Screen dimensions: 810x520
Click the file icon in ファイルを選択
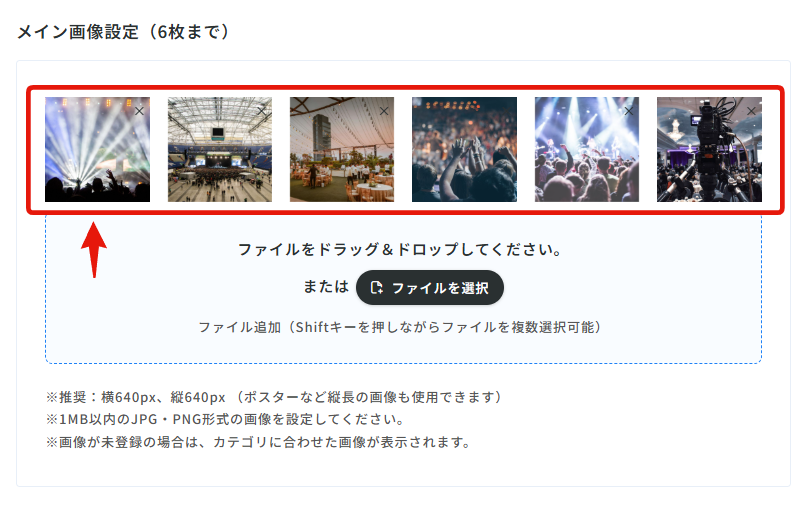click(x=377, y=288)
